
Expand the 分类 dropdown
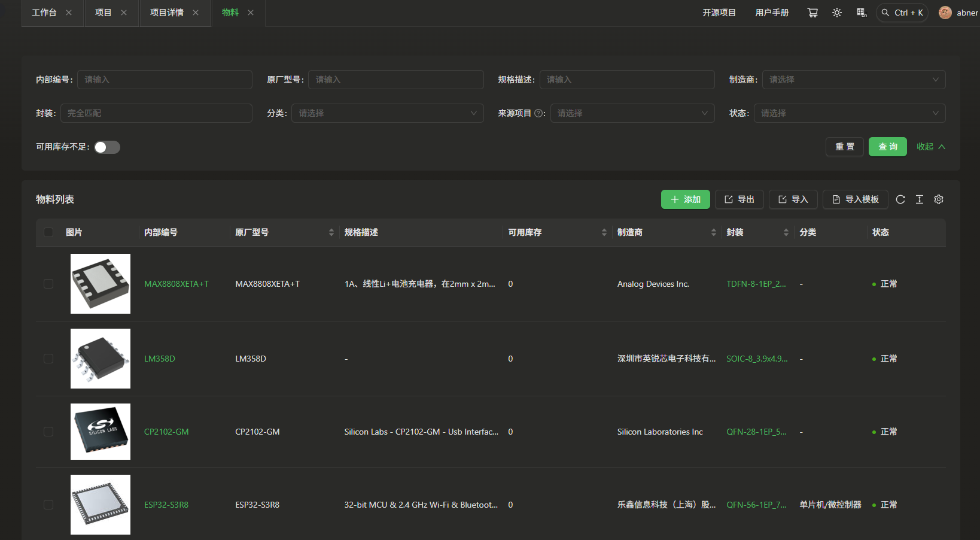(387, 113)
